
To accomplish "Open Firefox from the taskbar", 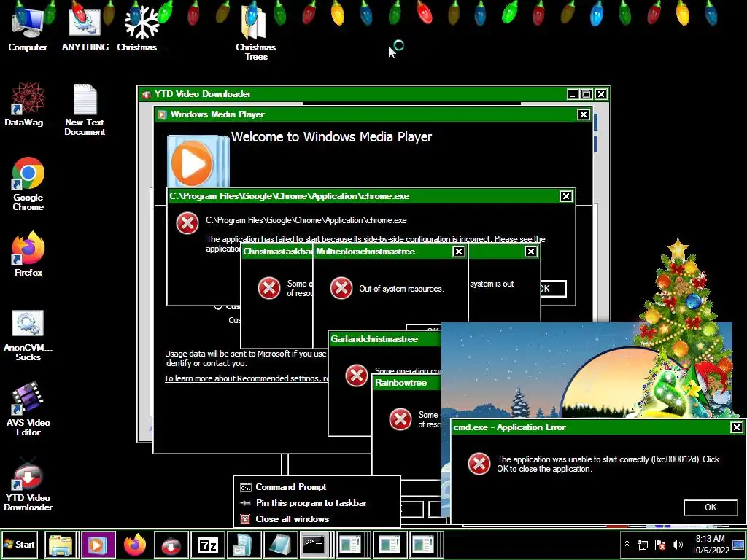I will (135, 545).
